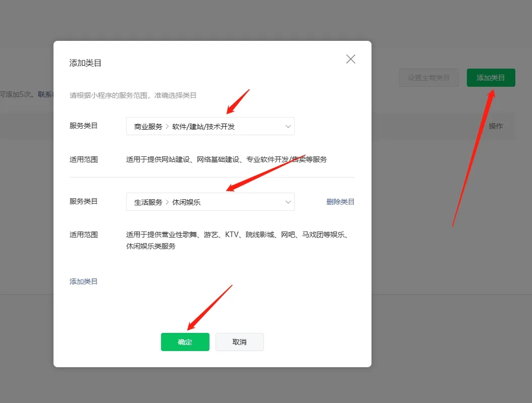Screen dimensions: 532x403
Task: Click green 添加类目 button at top right
Action: point(491,78)
